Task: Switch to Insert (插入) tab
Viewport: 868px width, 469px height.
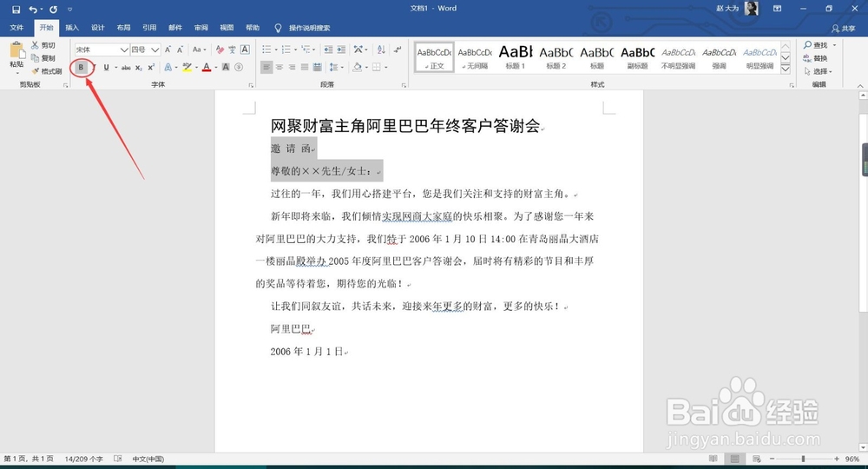Action: click(x=72, y=28)
